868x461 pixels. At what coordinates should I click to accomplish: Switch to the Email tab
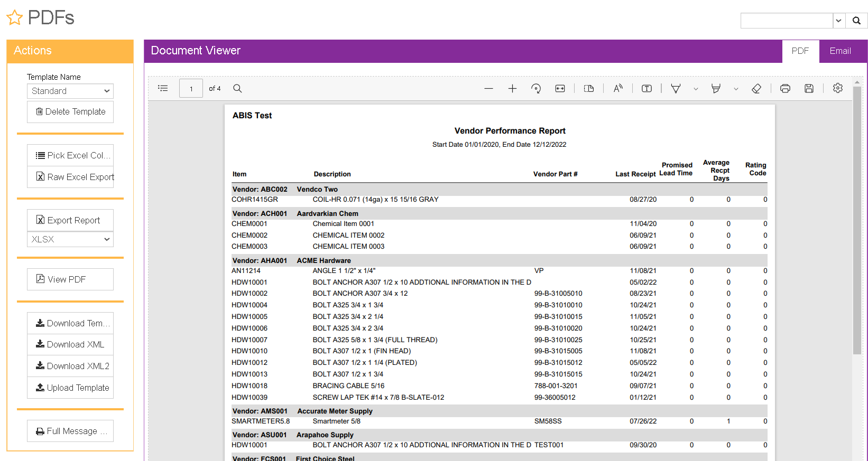click(x=840, y=51)
